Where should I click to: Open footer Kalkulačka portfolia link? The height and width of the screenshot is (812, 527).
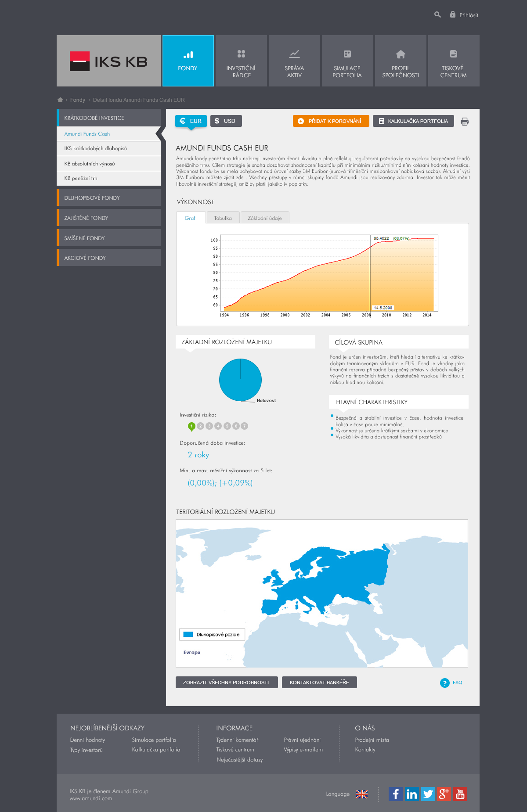156,750
